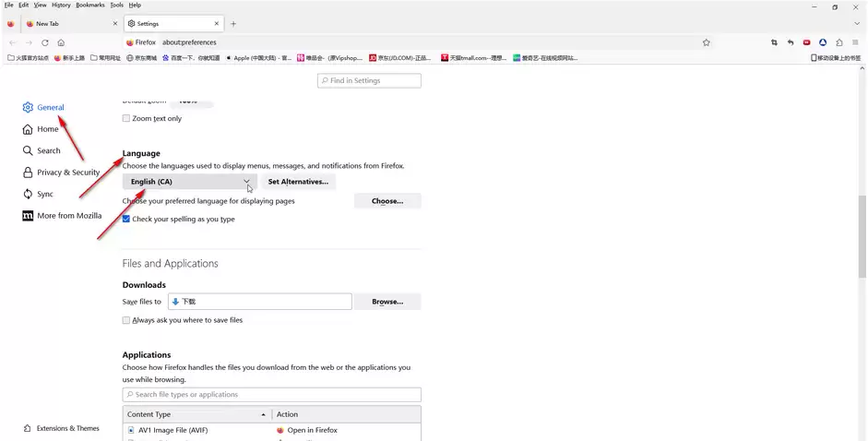This screenshot has width=868, height=441.
Task: Focus the Find in Settings search box
Action: click(x=369, y=80)
